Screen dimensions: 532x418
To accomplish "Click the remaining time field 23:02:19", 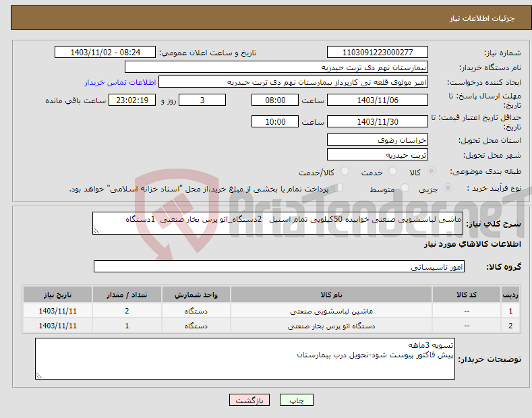I will pyautogui.click(x=132, y=100).
